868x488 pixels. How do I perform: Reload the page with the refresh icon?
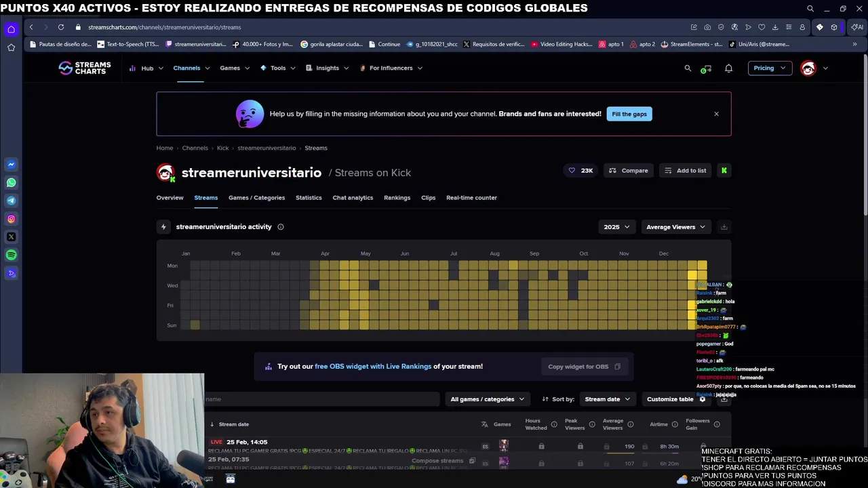click(x=61, y=27)
